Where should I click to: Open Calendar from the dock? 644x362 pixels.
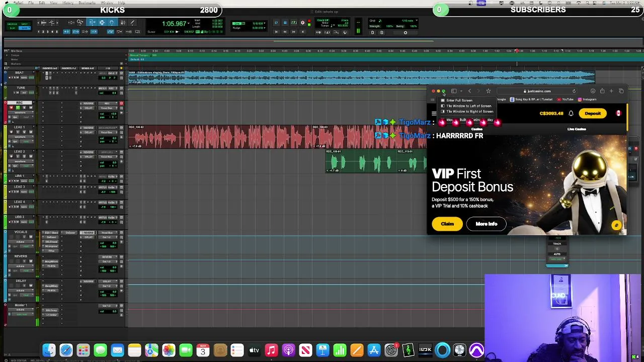point(203,350)
